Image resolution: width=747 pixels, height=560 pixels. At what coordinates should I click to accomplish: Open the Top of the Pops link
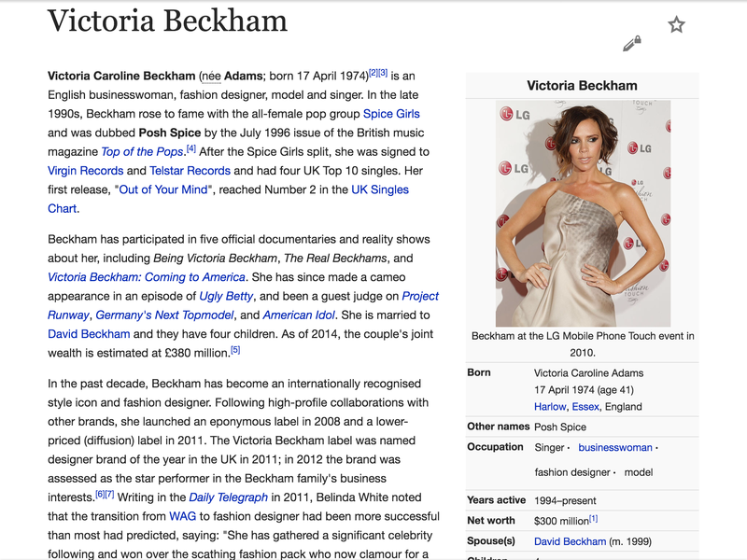pos(142,152)
